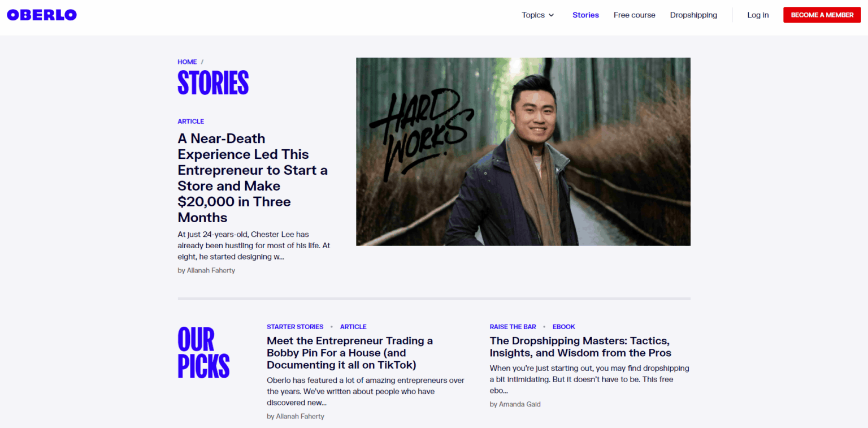Click the Oberlo logo
This screenshot has height=428, width=868.
coord(42,15)
